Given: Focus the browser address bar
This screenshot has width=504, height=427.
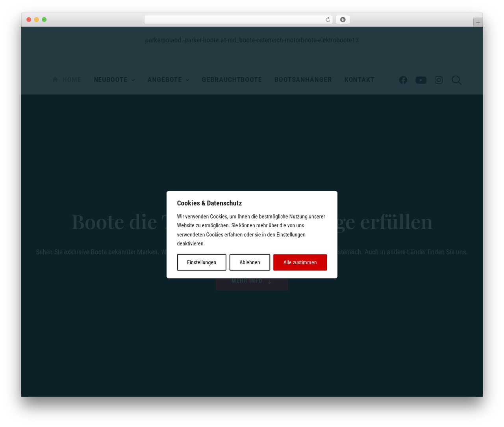Looking at the screenshot, I should point(238,20).
